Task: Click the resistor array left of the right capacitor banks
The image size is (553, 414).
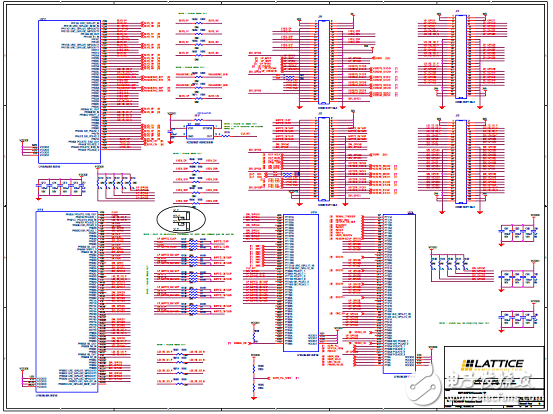Action: [x=450, y=264]
